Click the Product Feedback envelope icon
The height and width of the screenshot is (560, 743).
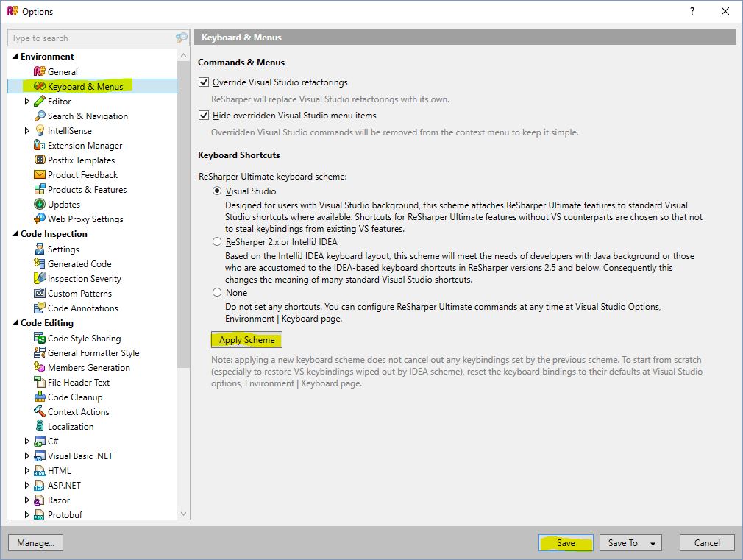click(x=39, y=174)
